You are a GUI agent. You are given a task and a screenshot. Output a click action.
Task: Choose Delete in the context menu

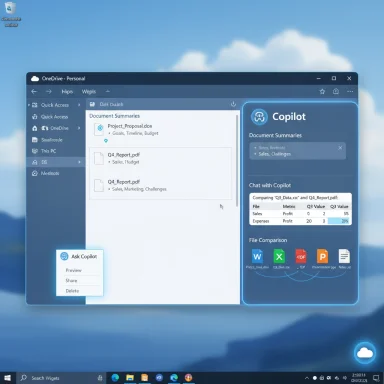pos(72,291)
